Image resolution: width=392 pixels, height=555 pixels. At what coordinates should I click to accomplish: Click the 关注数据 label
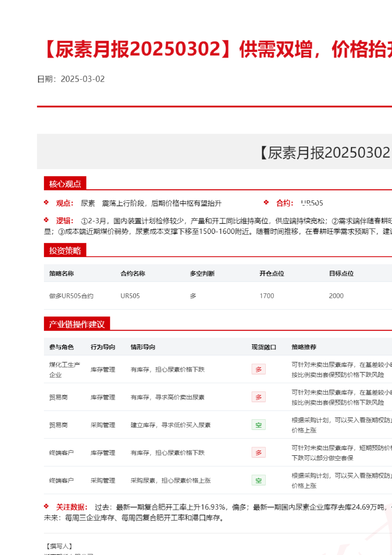[x=72, y=507]
